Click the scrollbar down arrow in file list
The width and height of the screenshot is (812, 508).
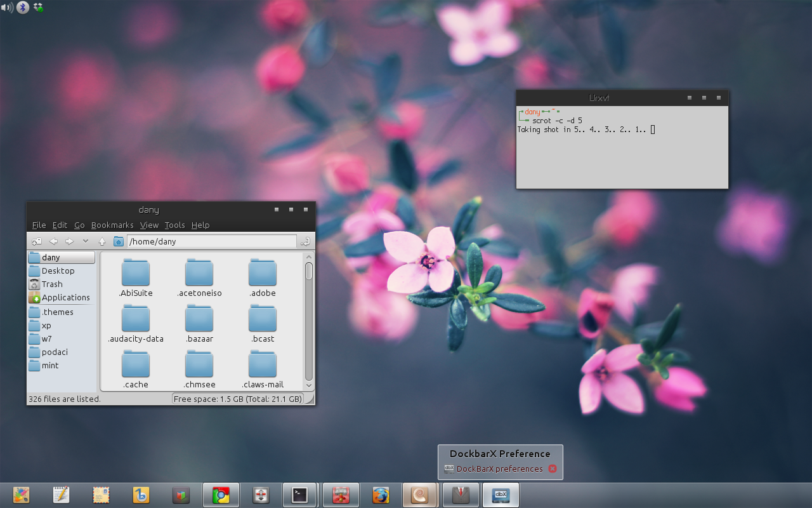(x=309, y=385)
